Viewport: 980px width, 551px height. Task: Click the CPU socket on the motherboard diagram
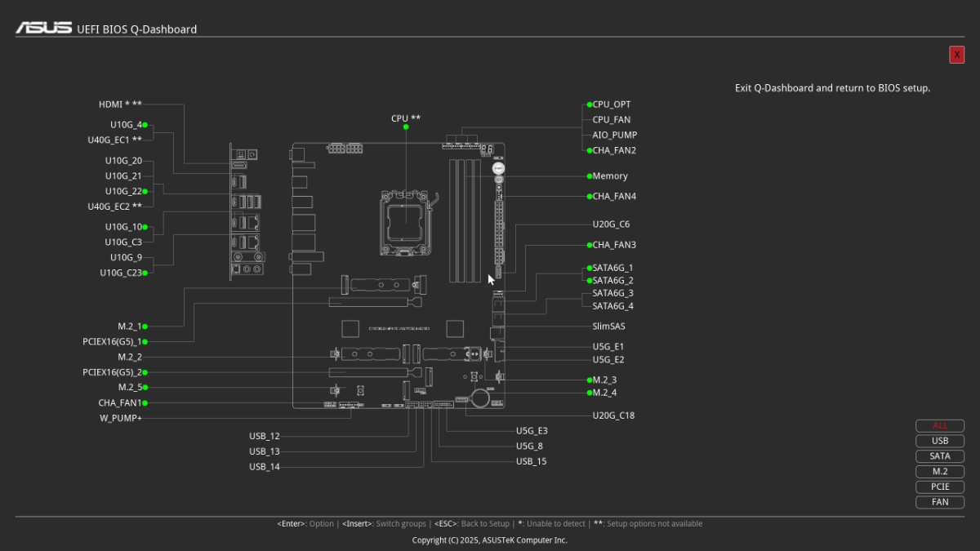405,219
